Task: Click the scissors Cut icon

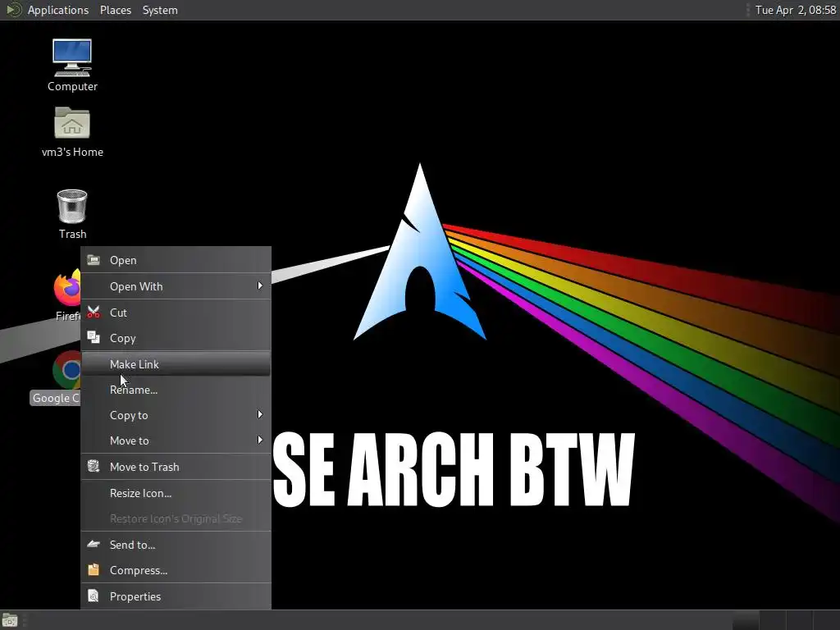Action: (x=94, y=313)
